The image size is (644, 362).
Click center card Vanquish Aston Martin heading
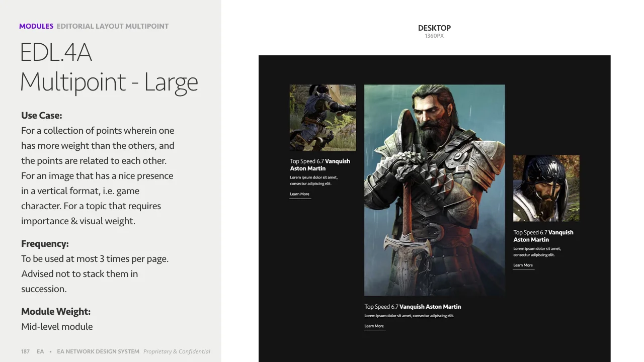(x=413, y=307)
